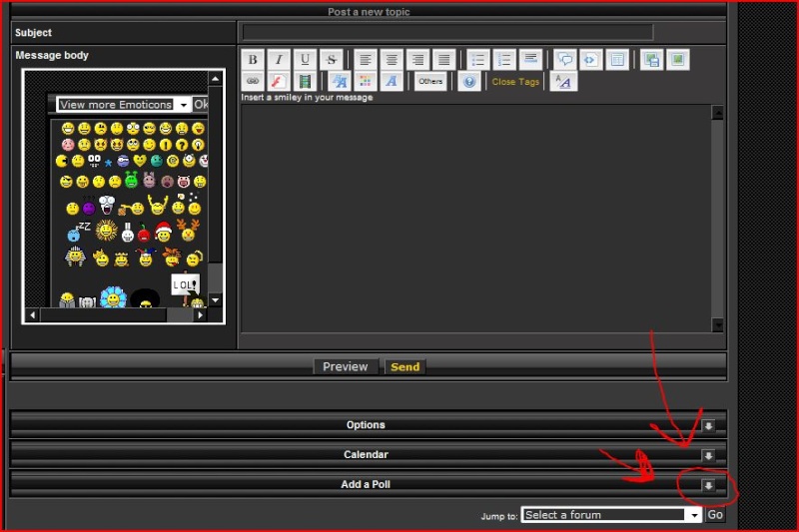Viewport: 799px width, 532px height.
Task: Click into the message body text area
Action: (x=476, y=219)
